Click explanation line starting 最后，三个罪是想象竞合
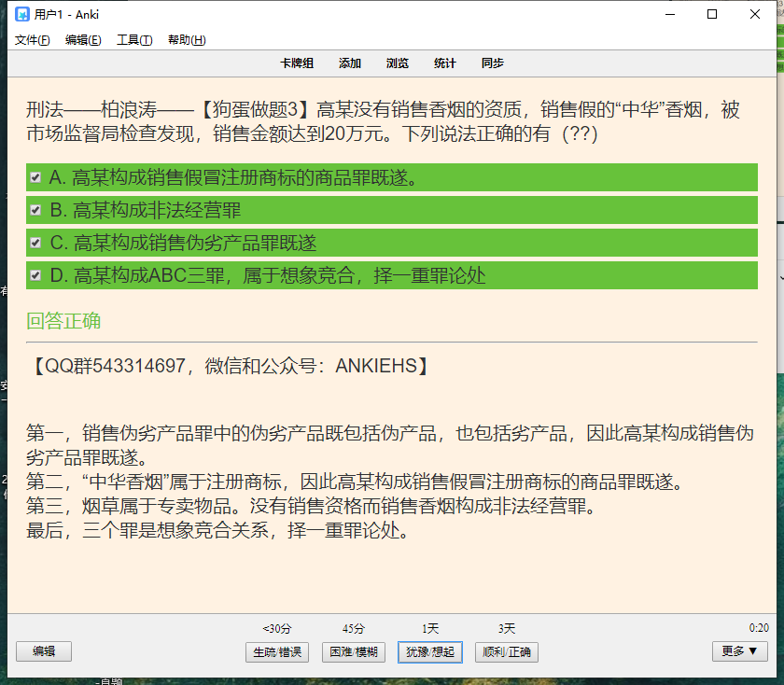 coord(219,530)
